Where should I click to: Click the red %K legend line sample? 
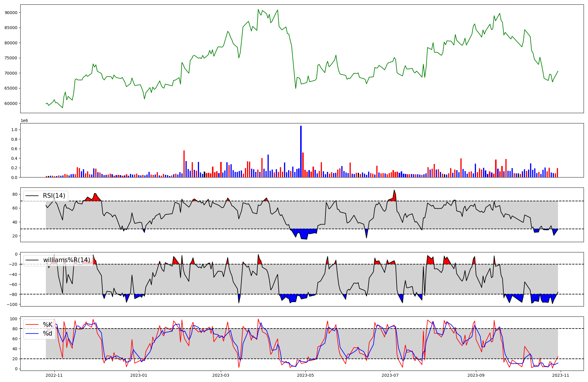[x=32, y=324]
